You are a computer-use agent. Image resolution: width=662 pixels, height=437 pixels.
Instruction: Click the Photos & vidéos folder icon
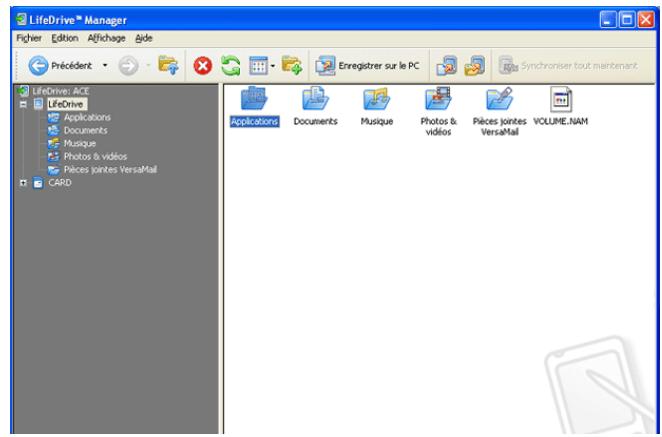point(438,99)
